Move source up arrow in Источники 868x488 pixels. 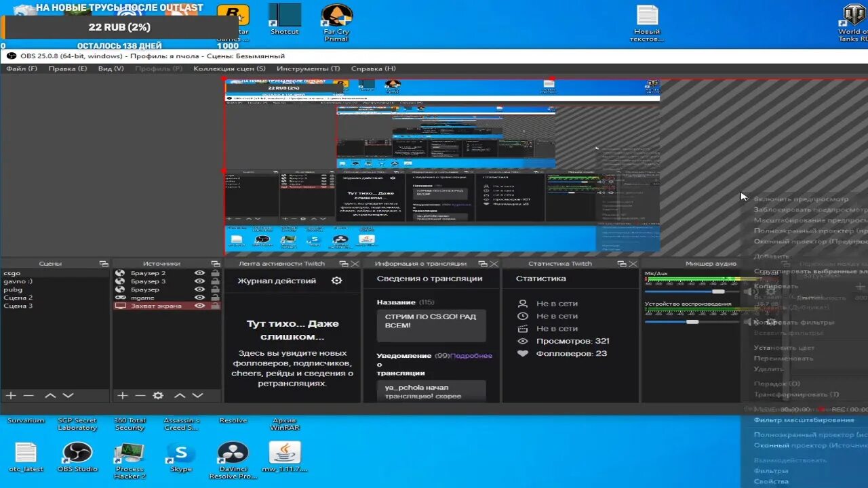click(x=180, y=395)
